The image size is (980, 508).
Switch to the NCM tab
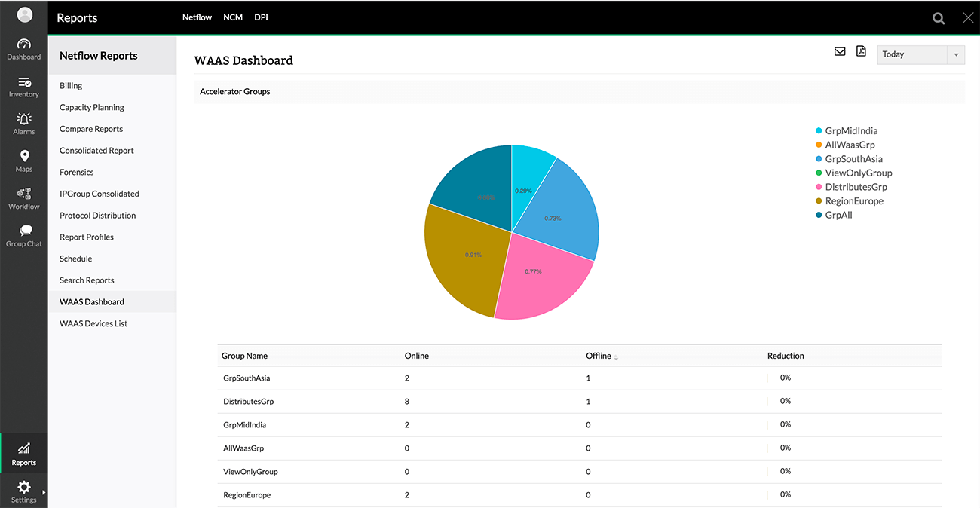click(233, 17)
